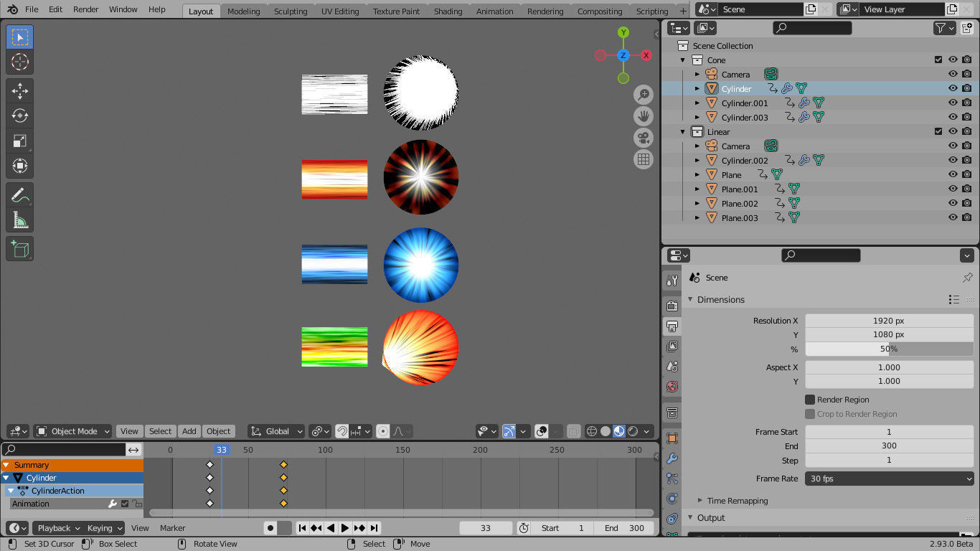Open viewport Add menu
The height and width of the screenshot is (551, 980).
click(189, 431)
